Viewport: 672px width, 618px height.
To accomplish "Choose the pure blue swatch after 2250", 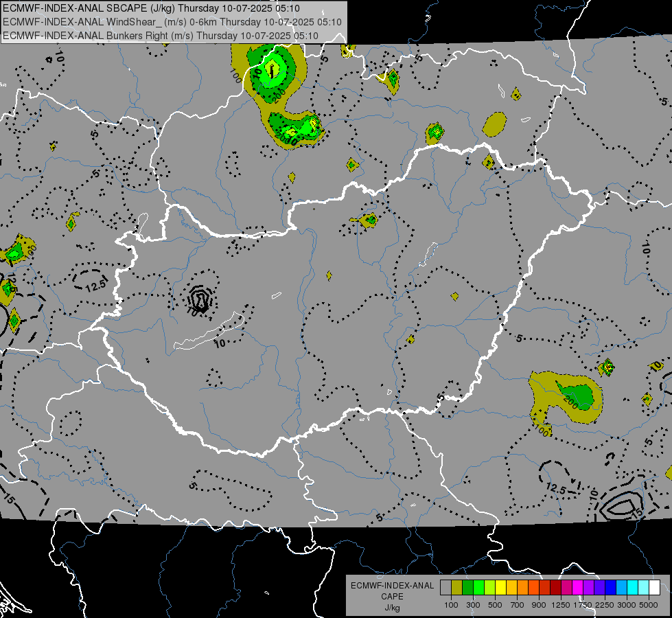I will (x=611, y=588).
